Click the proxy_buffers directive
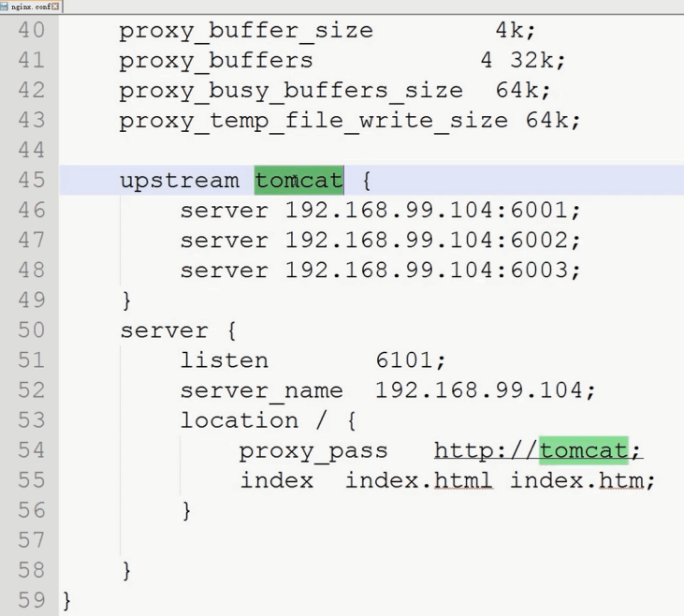 tap(216, 61)
